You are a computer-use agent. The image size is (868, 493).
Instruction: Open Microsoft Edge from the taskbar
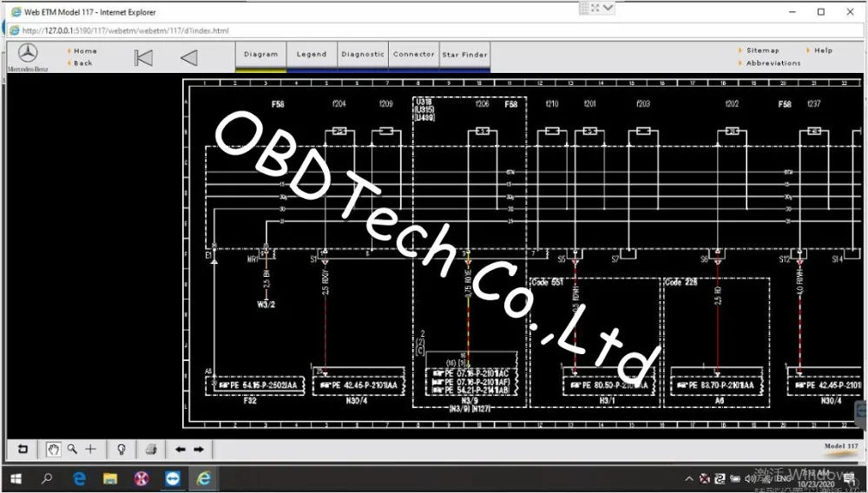[x=80, y=478]
